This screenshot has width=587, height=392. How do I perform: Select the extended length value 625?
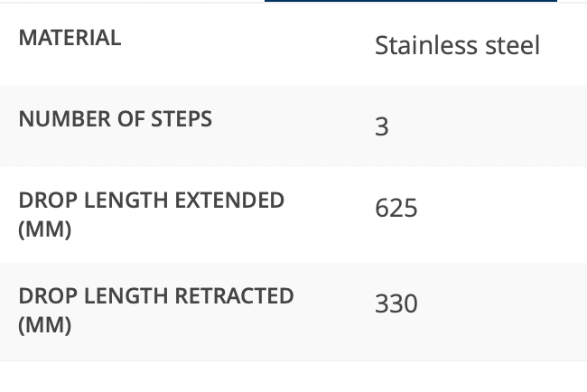[x=396, y=209]
